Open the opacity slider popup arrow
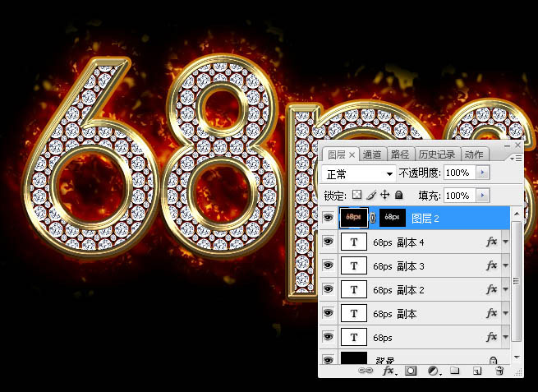538x392 pixels. pos(482,174)
